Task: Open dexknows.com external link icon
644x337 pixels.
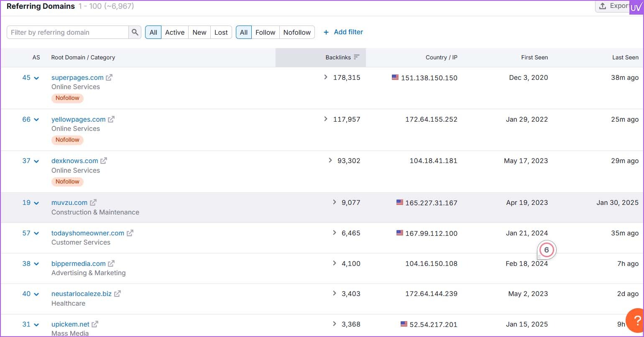Action: 104,161
